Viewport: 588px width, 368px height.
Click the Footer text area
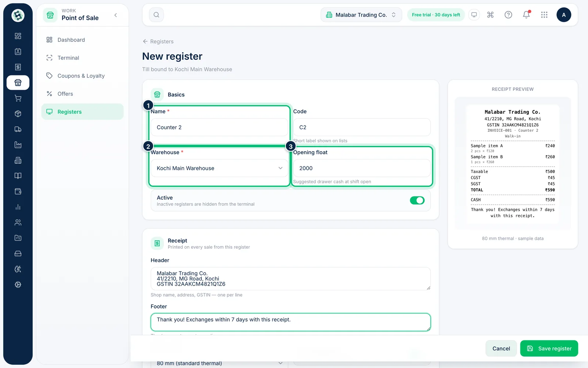click(290, 322)
